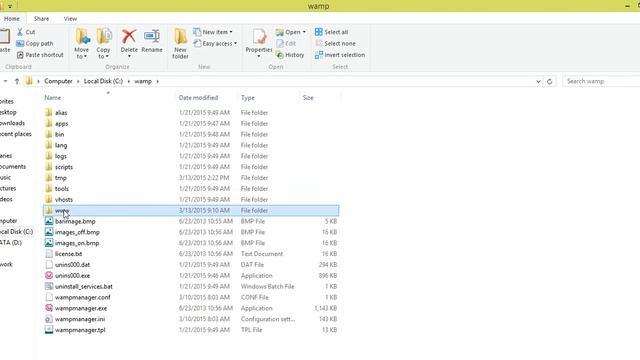
Task: Click the Rename icon
Action: coord(152,36)
